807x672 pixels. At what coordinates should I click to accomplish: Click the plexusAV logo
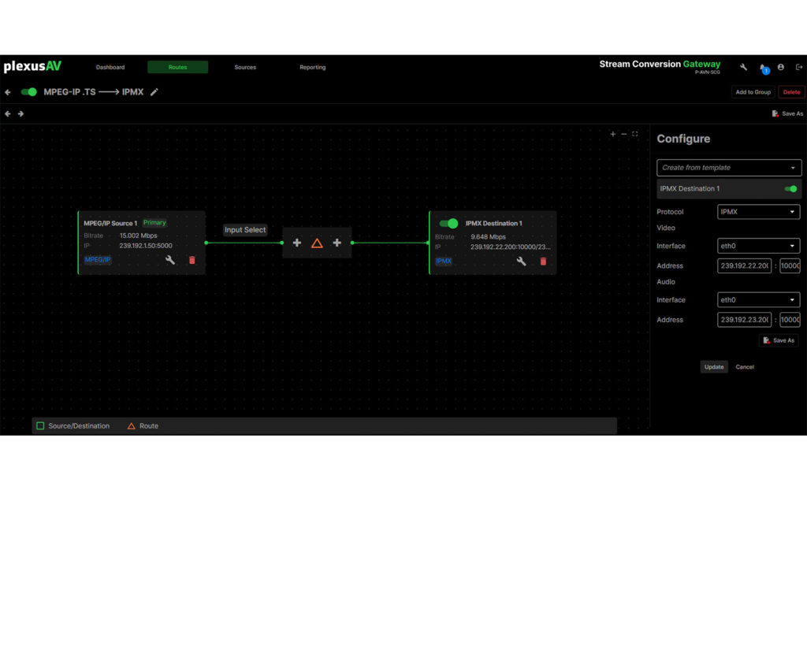pos(32,66)
